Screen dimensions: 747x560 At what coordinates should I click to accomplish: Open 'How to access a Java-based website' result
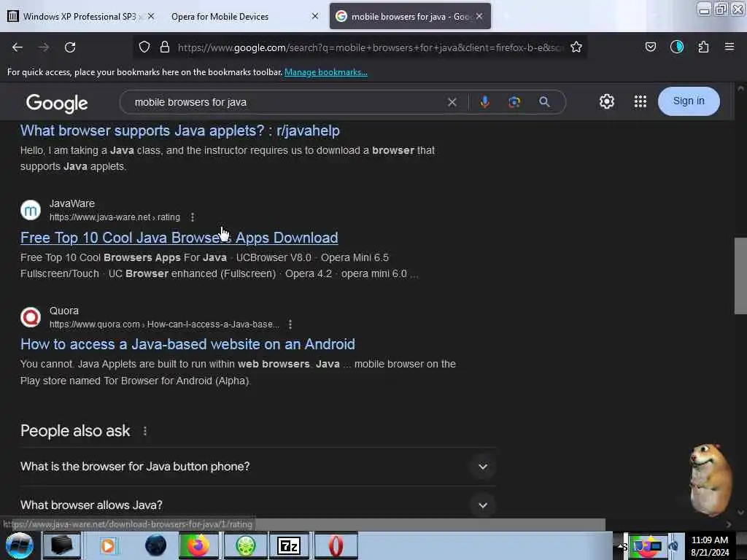pos(187,344)
